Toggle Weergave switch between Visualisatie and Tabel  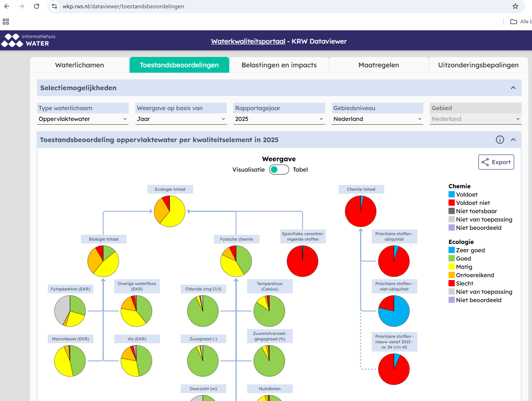pos(279,170)
